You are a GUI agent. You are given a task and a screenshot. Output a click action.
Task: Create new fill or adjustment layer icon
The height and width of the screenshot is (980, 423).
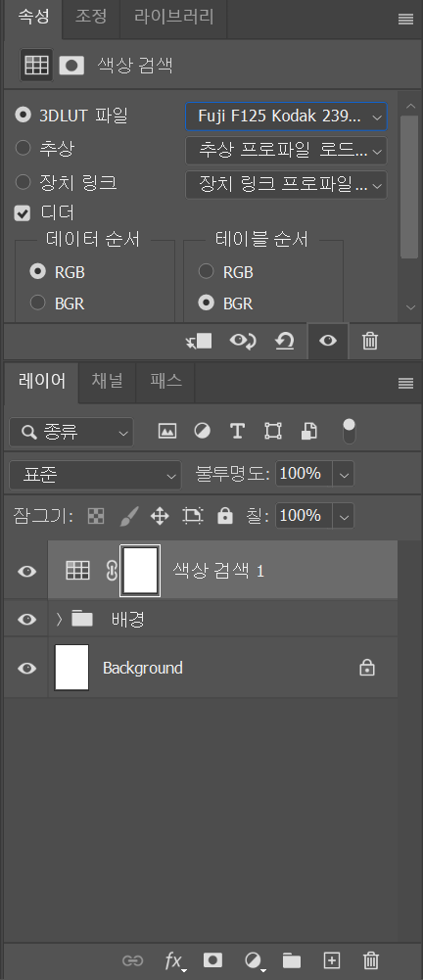click(x=253, y=961)
